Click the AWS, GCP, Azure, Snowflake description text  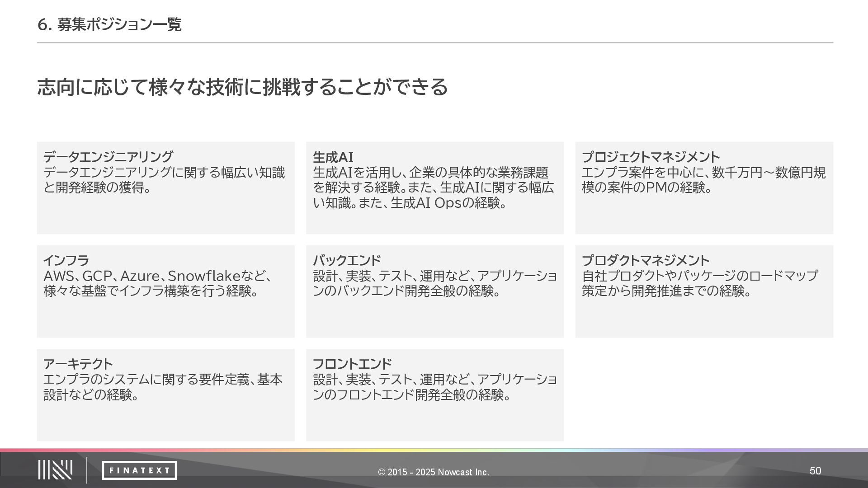157,276
